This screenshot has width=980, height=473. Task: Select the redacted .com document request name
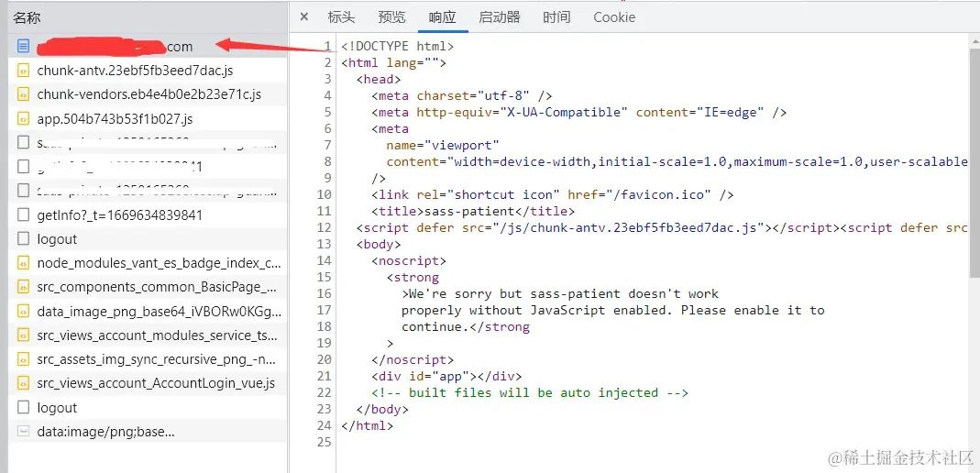[115, 46]
